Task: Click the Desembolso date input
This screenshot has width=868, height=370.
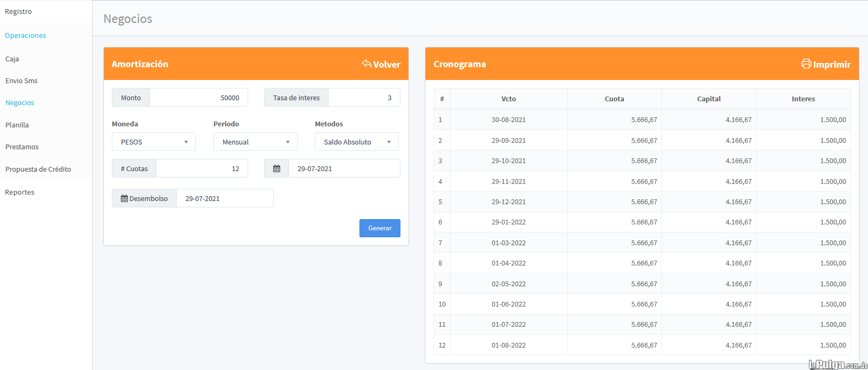Action: [225, 198]
